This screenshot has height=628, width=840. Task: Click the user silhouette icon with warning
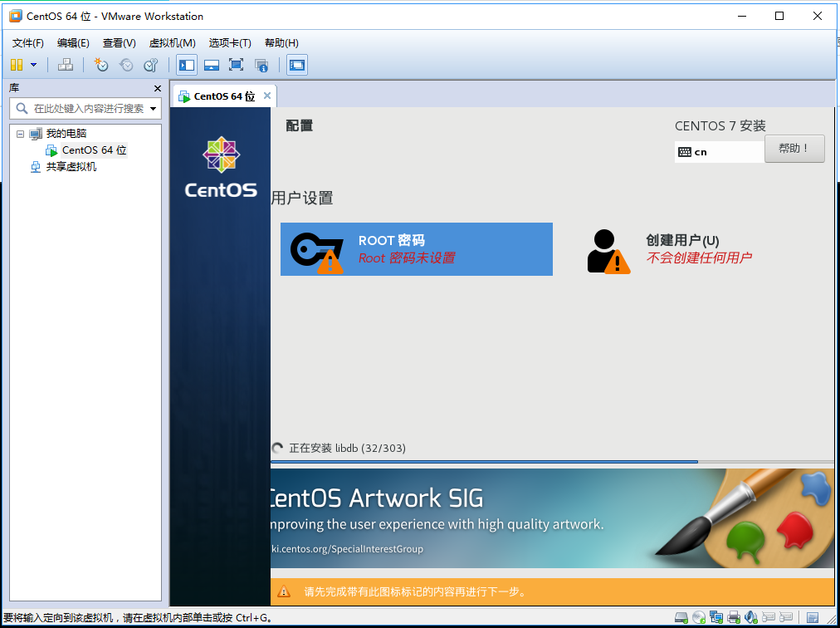click(x=608, y=252)
